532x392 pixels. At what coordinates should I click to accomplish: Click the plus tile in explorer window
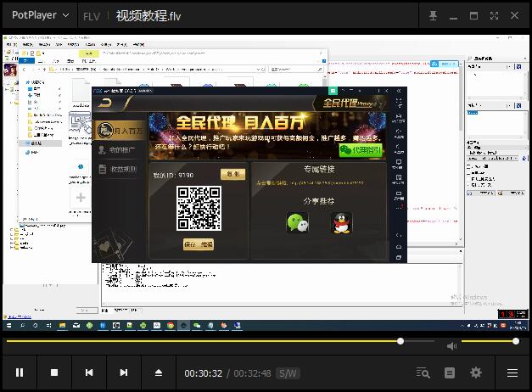[81, 198]
